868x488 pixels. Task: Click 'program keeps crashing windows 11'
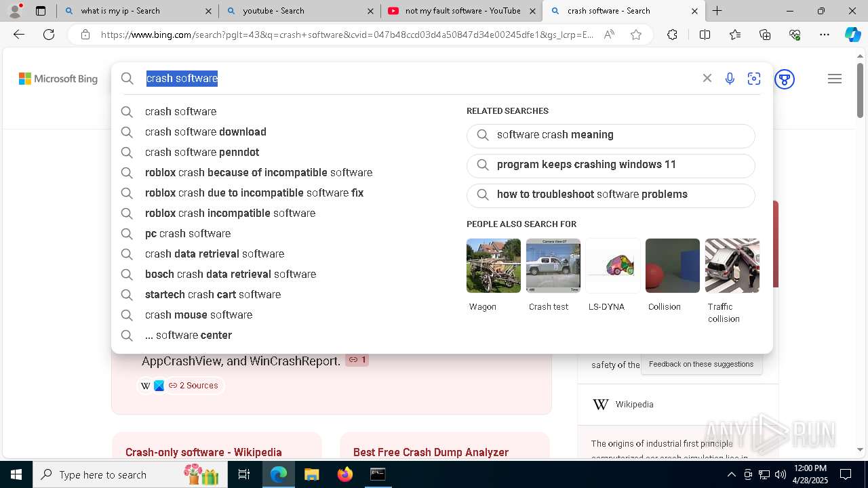tap(610, 165)
